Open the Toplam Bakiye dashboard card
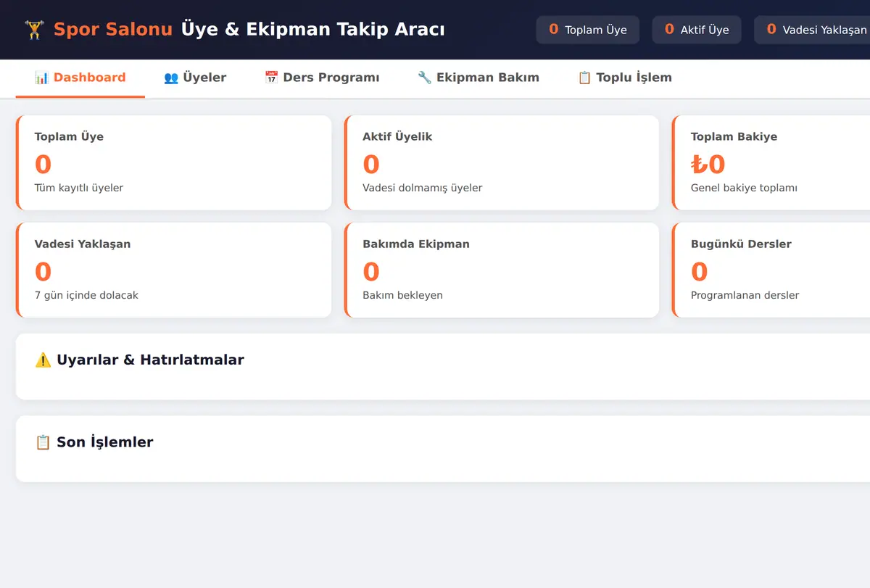 771,163
